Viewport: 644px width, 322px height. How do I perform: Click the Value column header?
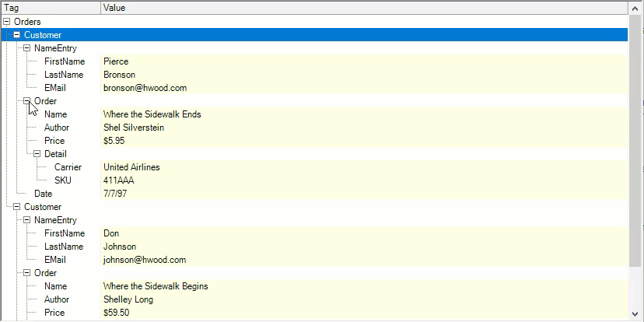tap(364, 7)
